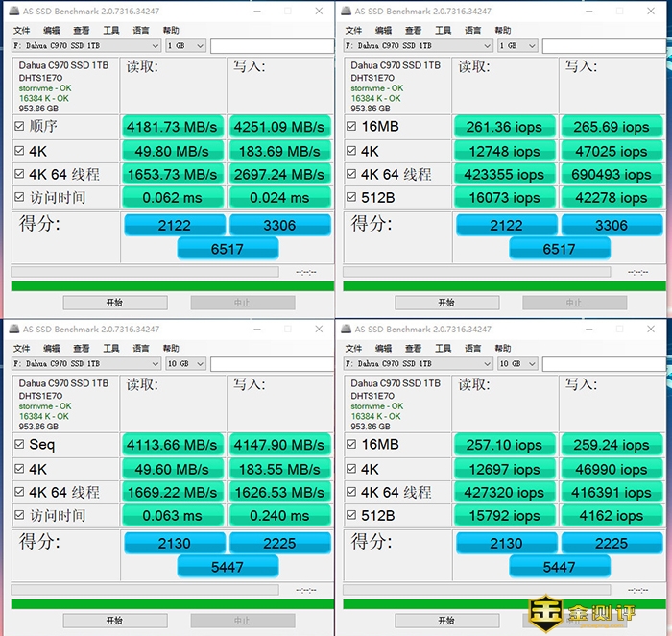Click the AS SSD icon in top-left window title bar

13,12
